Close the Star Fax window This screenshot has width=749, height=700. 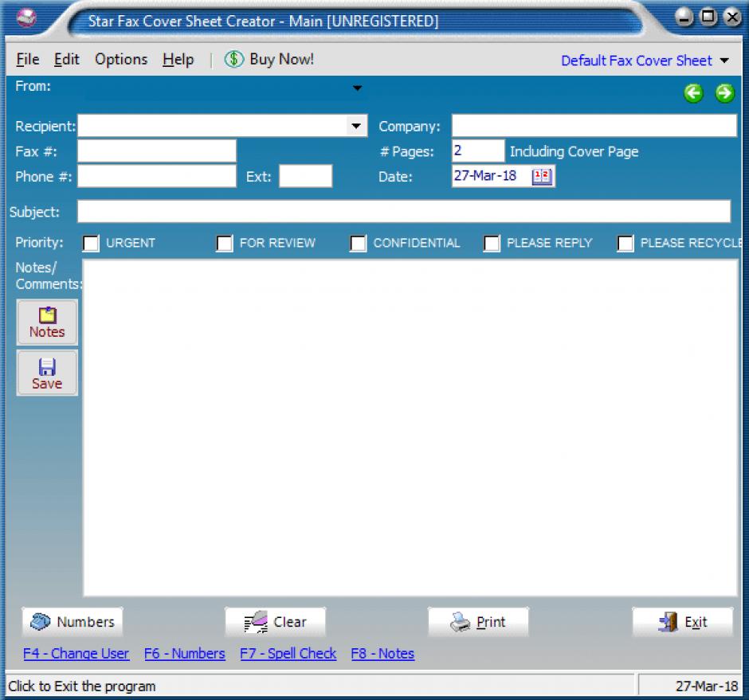click(732, 18)
